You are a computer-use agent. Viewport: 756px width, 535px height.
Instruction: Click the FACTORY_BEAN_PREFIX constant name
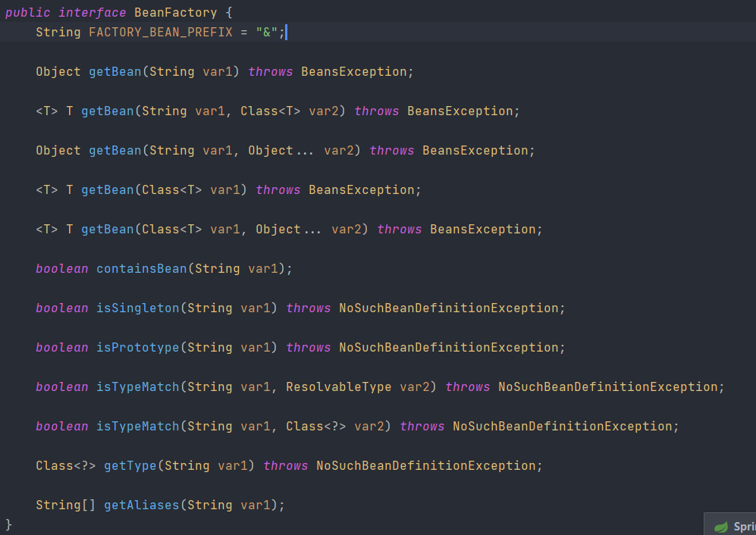161,33
